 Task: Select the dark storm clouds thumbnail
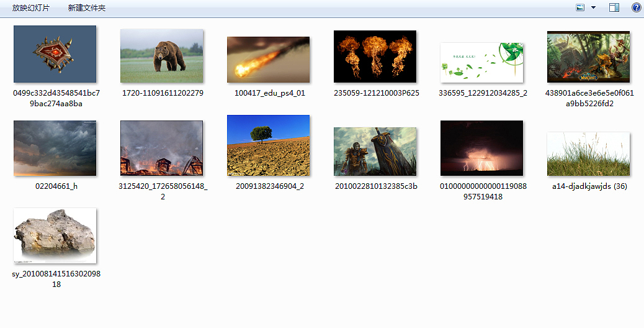55,148
